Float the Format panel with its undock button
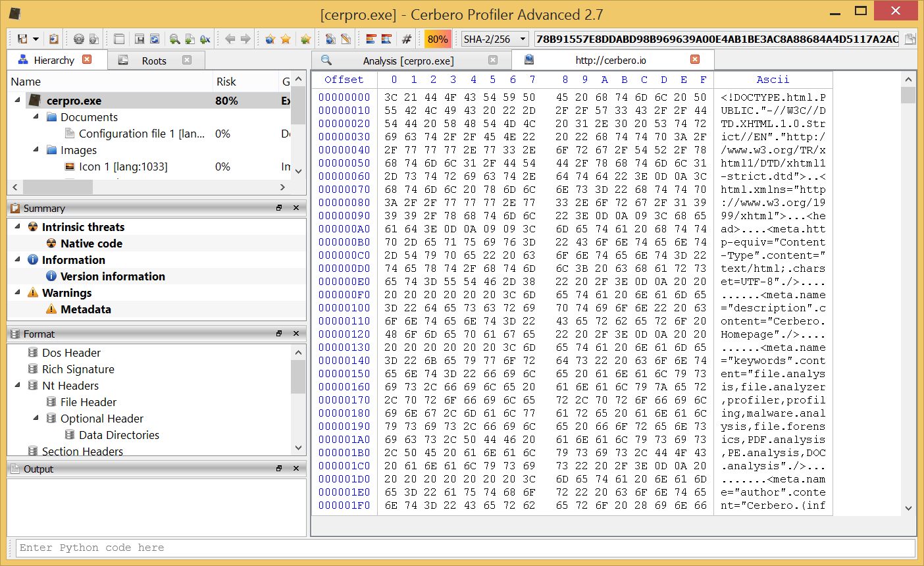924x566 pixels. [279, 334]
